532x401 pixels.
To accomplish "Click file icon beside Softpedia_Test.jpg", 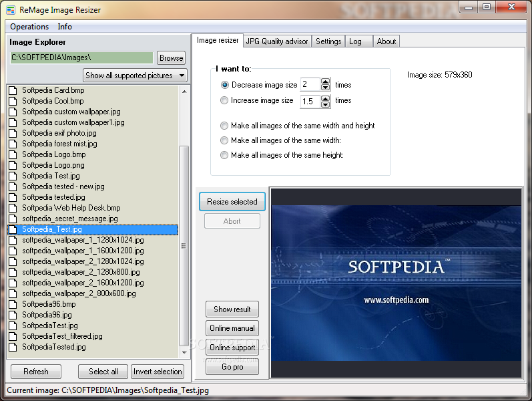I will [13, 229].
